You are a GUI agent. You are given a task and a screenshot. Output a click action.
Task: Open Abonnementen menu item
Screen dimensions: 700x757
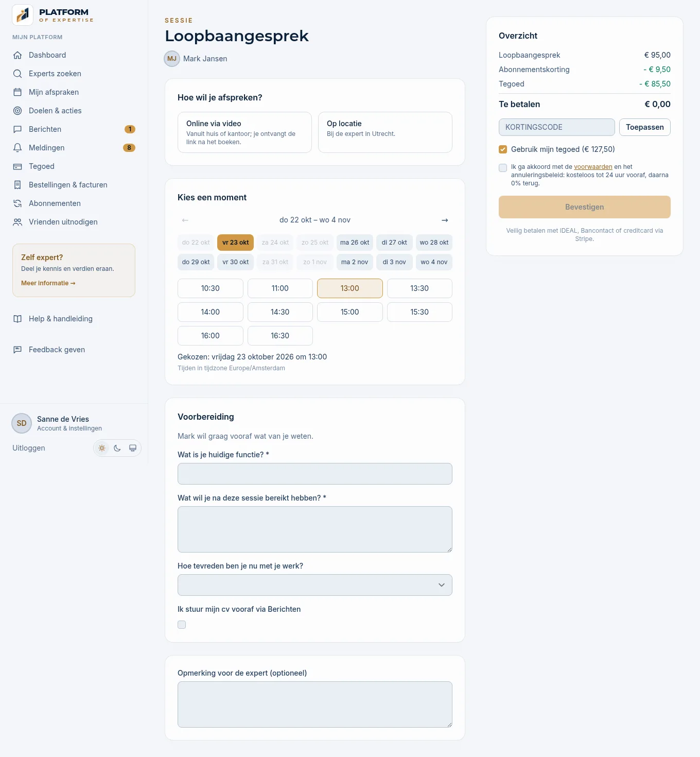tap(74, 203)
